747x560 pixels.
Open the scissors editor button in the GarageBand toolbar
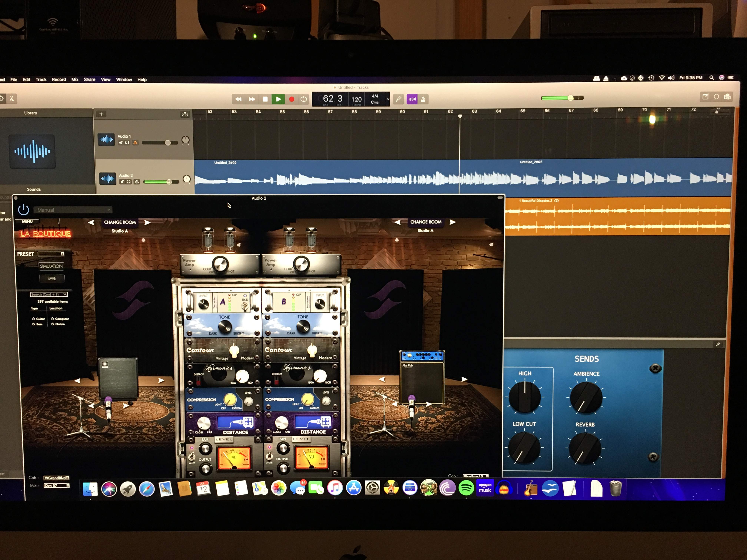[11, 99]
